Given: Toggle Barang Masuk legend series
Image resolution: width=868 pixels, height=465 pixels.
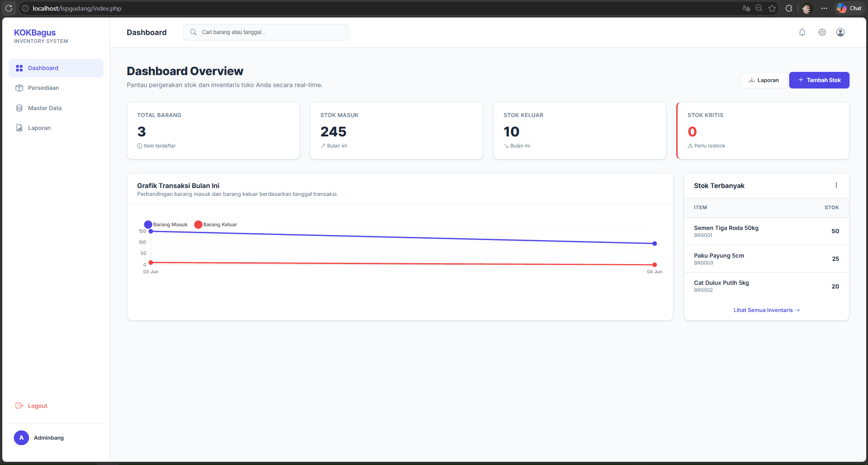Looking at the screenshot, I should 166,224.
